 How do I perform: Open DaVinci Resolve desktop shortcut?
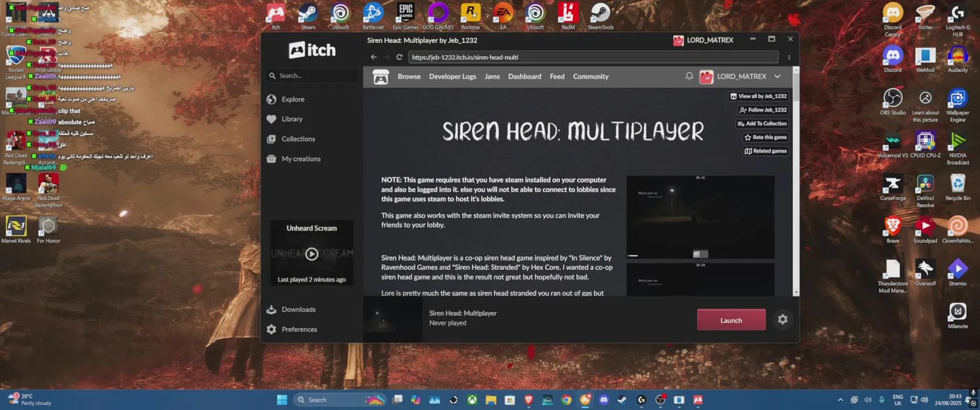click(925, 191)
